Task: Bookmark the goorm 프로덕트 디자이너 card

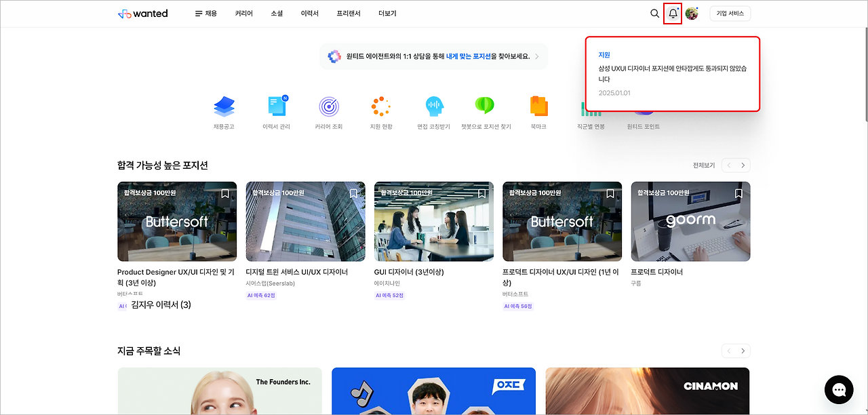Action: click(x=738, y=194)
